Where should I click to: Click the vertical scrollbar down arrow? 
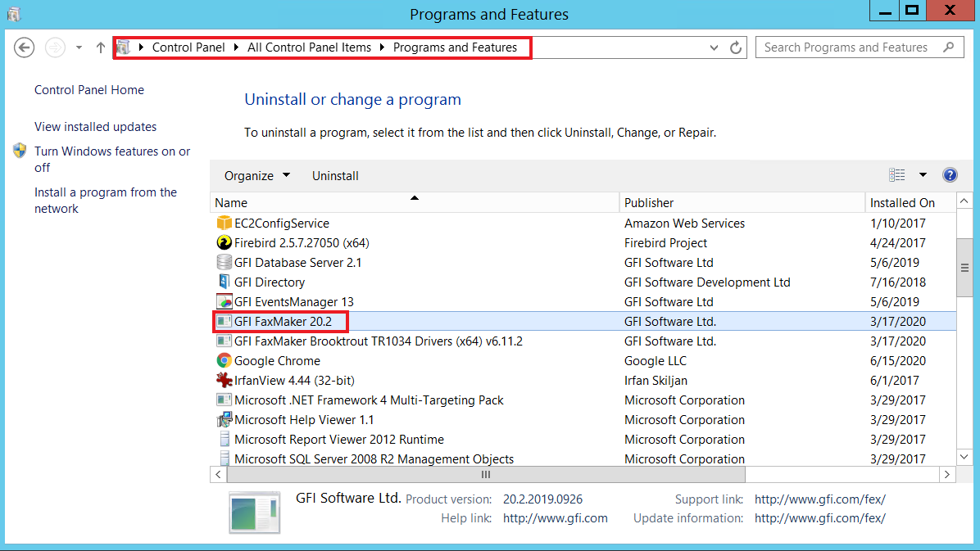964,457
